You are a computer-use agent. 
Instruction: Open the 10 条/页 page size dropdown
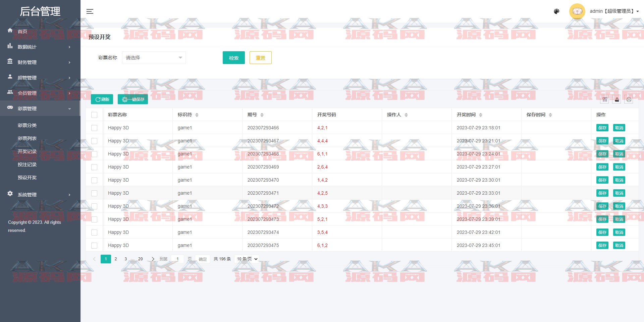point(247,259)
